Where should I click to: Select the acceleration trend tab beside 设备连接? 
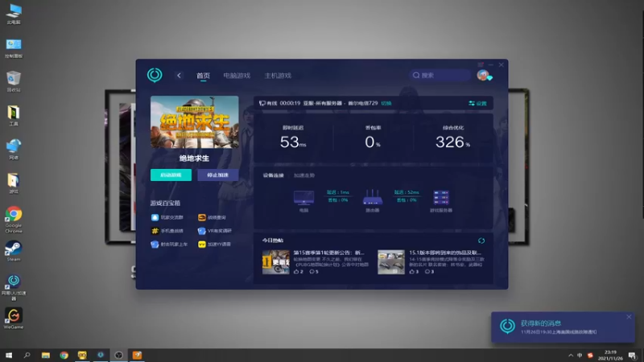304,175
